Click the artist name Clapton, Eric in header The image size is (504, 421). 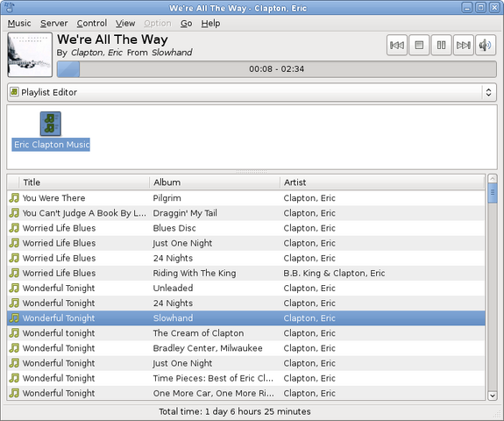pos(96,53)
